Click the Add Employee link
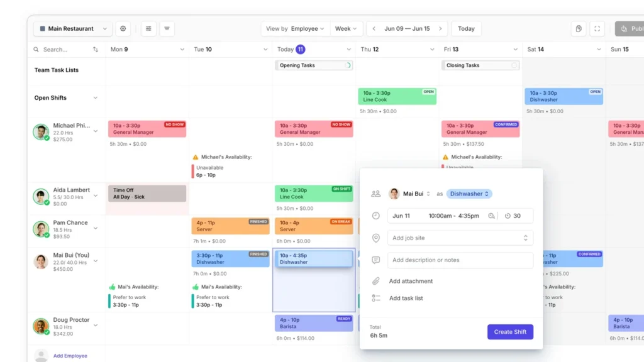 tap(70, 356)
